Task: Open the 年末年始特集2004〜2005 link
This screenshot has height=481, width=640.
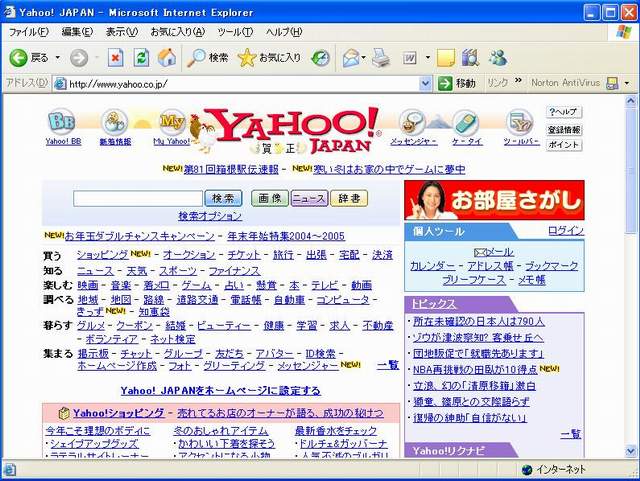Action: [x=286, y=236]
